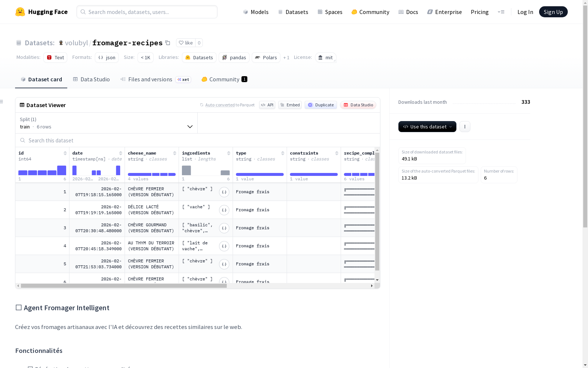This screenshot has width=588, height=368.
Task: Filter by the Polars library tag
Action: (x=266, y=57)
